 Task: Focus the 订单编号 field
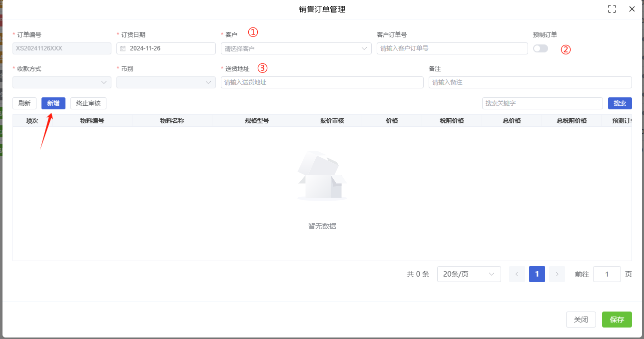(62, 48)
